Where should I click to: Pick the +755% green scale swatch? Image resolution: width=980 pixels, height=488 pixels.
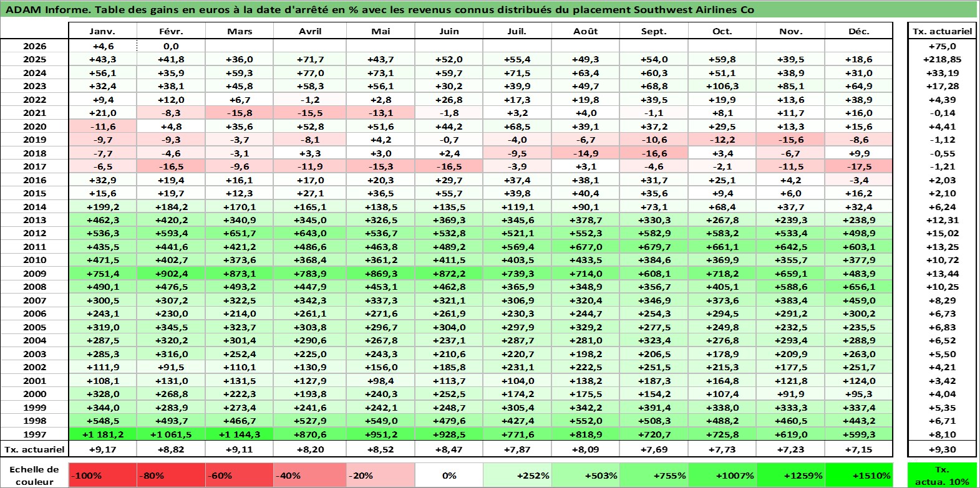[x=654, y=475]
